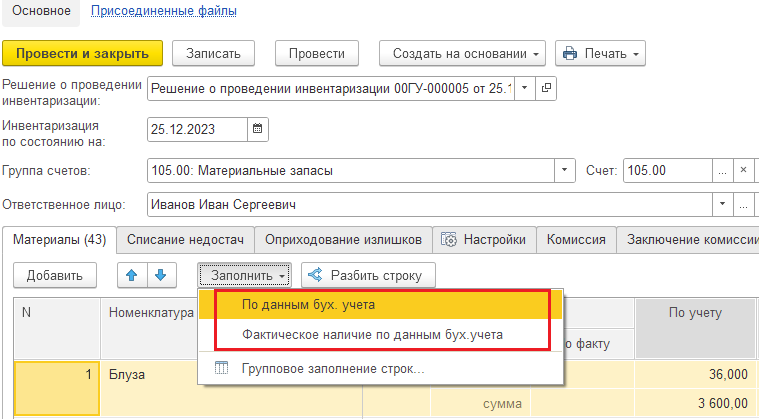Open Заключение комиссии tab
Image resolution: width=759 pixels, height=419 pixels.
point(688,239)
